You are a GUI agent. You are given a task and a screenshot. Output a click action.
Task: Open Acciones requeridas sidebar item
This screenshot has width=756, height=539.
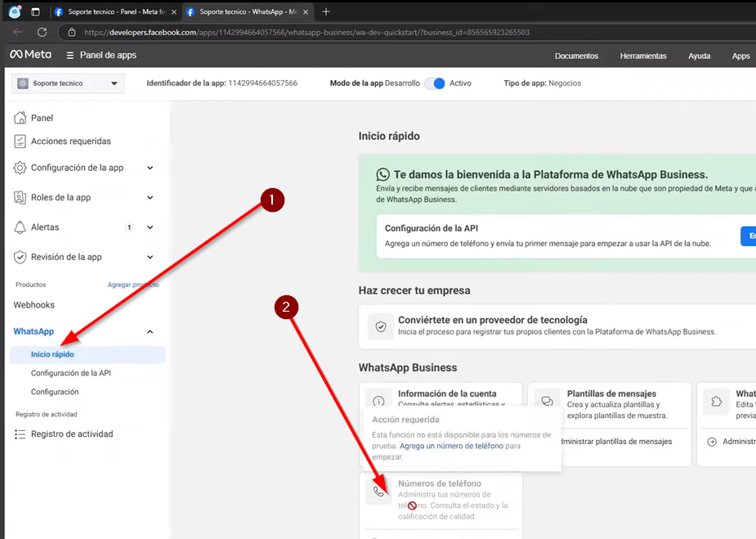pyautogui.click(x=71, y=141)
